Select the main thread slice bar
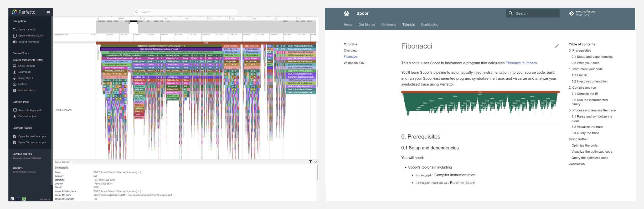This screenshot has height=209, width=644. click(206, 43)
